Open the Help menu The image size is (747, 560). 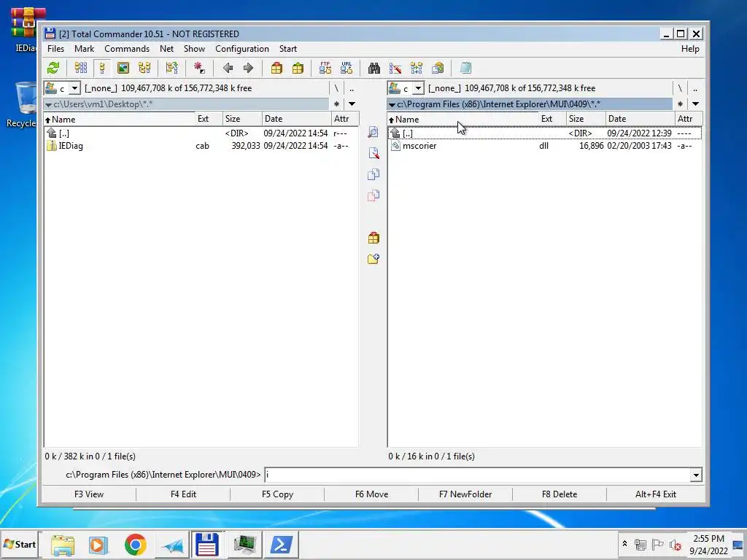click(x=690, y=49)
